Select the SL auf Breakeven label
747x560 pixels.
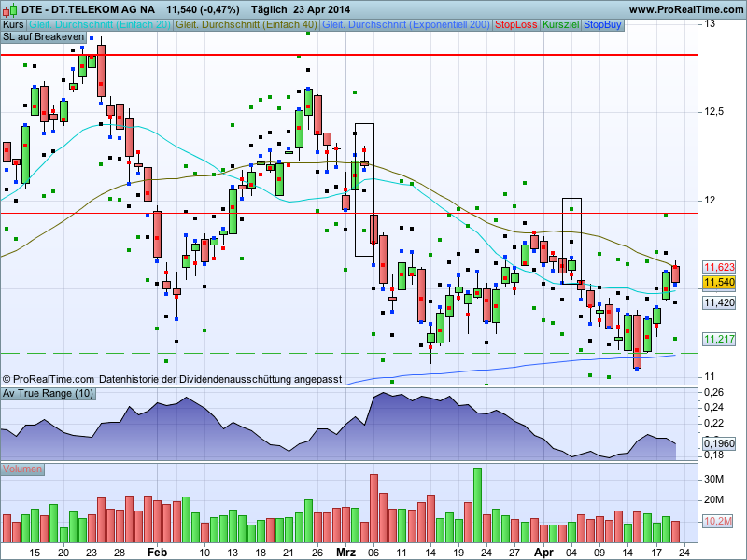[x=43, y=37]
